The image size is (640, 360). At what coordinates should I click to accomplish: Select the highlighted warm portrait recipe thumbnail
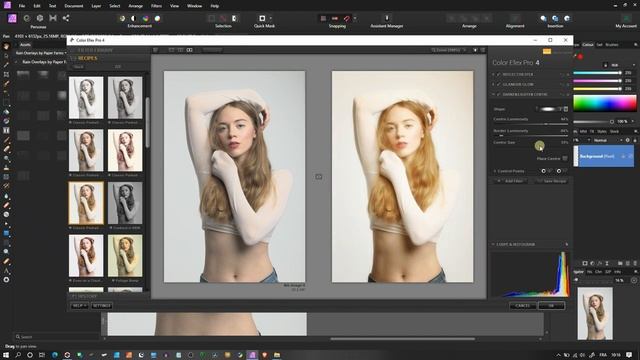86,203
